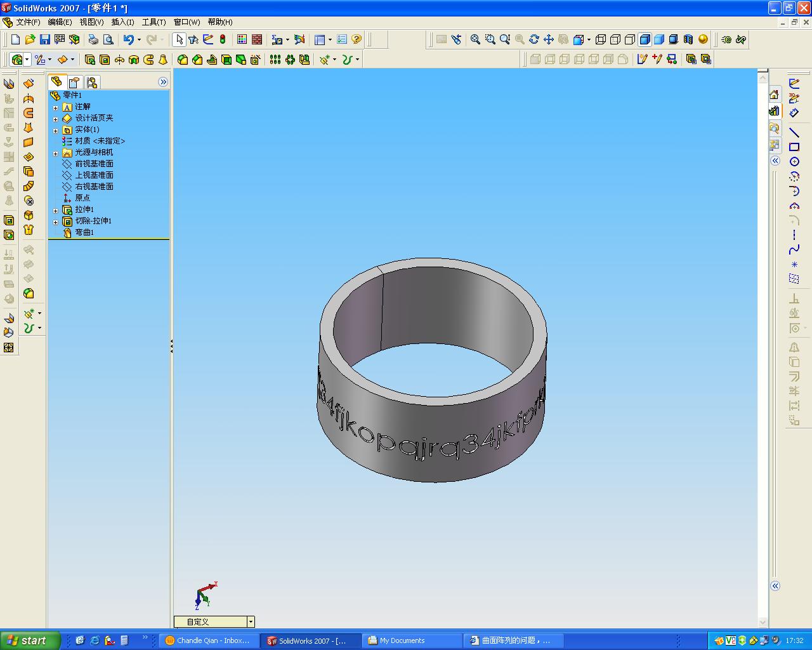812x650 pixels.
Task: Select 弯曲1 in the feature tree
Action: 84,232
